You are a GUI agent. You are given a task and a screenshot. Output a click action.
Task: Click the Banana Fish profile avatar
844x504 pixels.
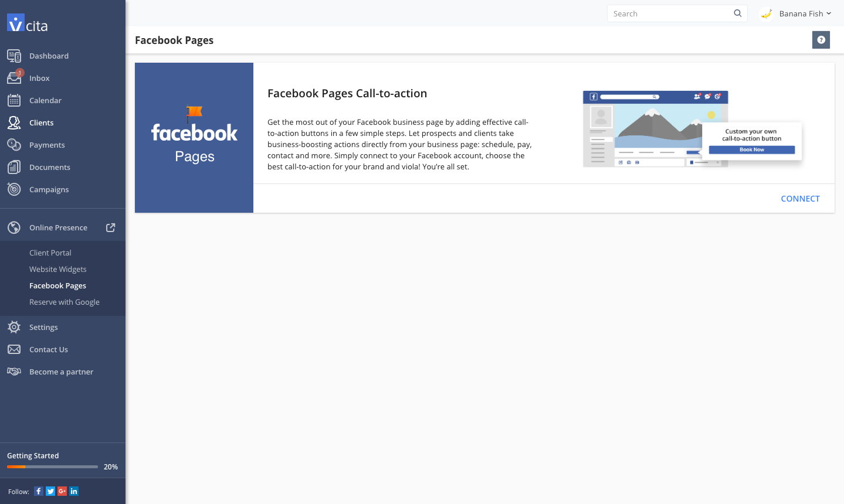click(x=767, y=13)
